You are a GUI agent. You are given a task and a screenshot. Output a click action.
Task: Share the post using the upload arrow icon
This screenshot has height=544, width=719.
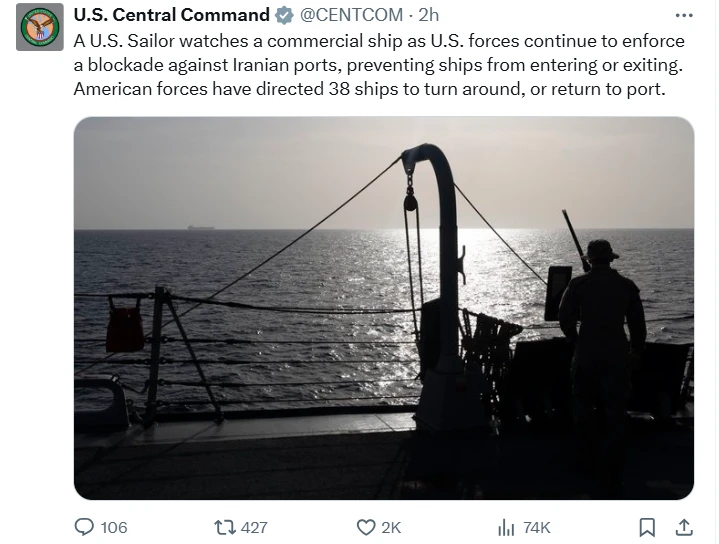coord(684,527)
